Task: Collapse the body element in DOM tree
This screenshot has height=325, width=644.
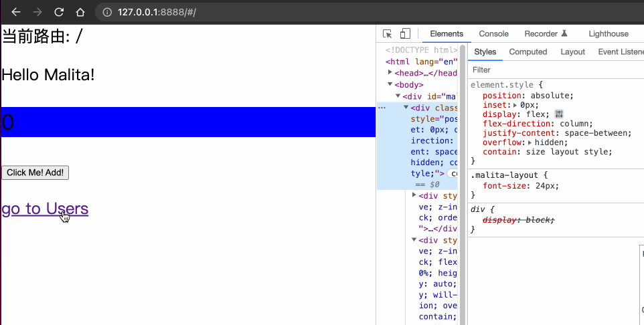Action: 390,84
